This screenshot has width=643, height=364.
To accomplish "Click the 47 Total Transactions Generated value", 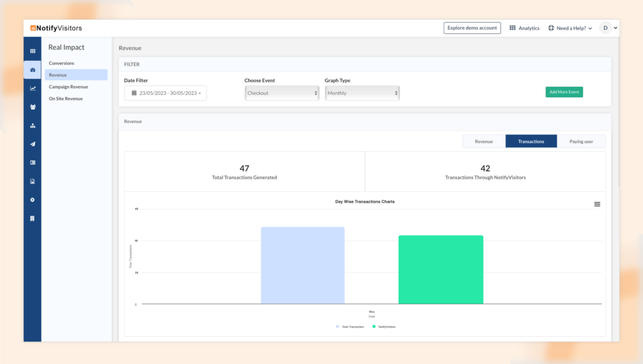I will (x=244, y=168).
